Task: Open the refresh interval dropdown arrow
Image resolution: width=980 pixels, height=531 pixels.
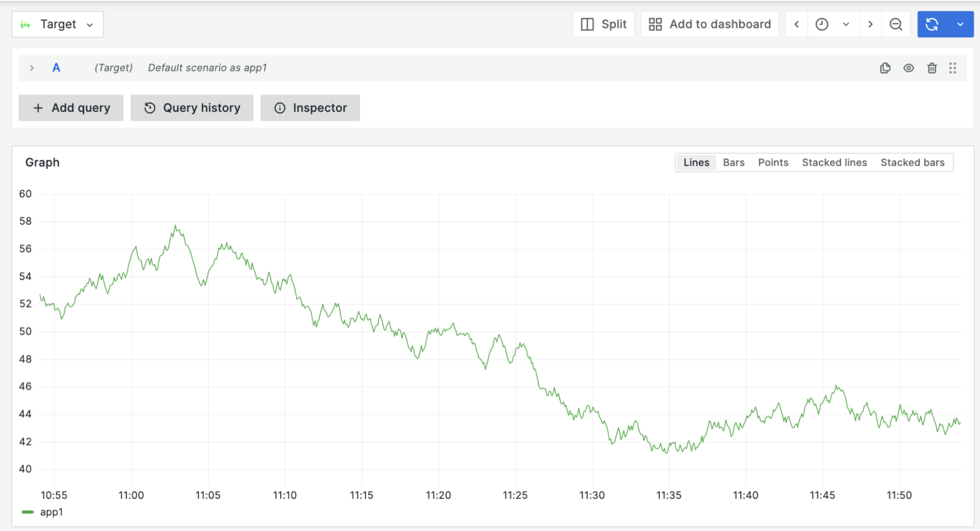Action: [x=960, y=24]
